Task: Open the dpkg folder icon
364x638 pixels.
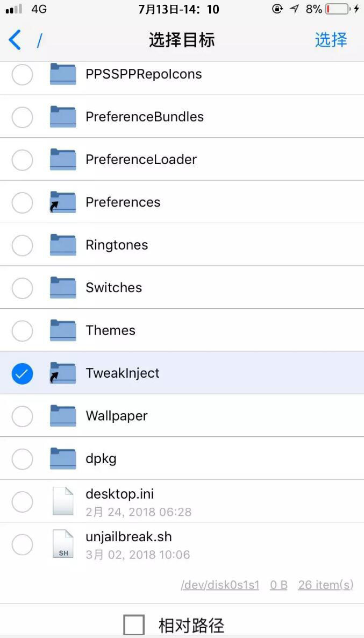Action: (x=62, y=458)
